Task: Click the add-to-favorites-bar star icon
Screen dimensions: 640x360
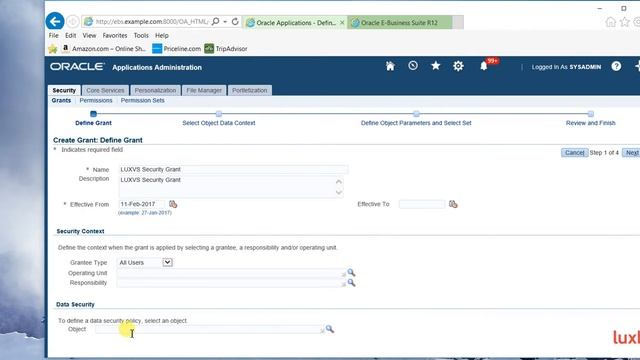Action: (x=53, y=49)
